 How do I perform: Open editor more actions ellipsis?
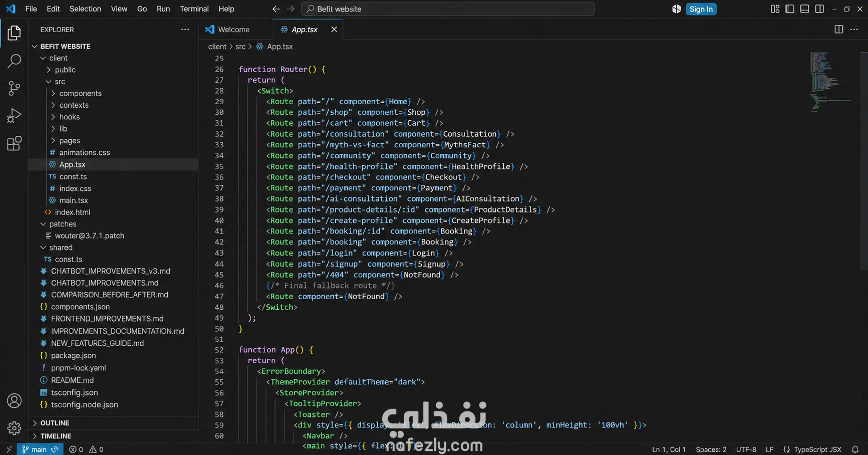click(x=854, y=30)
